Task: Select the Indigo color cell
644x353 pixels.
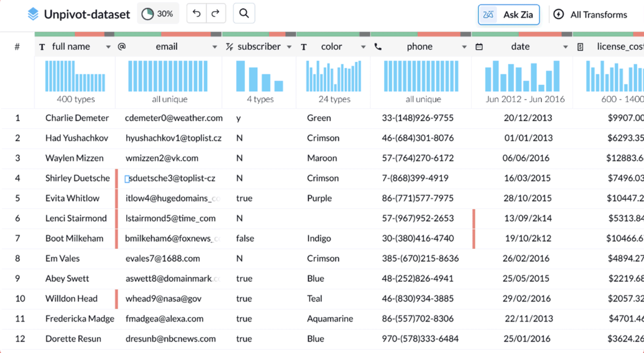Action: (319, 238)
